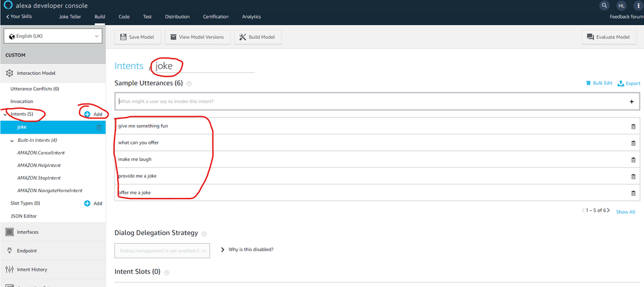Select AMAZON.HelpIntent in the sidebar
The height and width of the screenshot is (287, 644).
tap(41, 165)
